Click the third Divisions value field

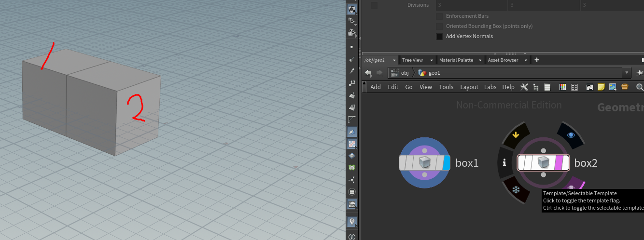[612, 5]
